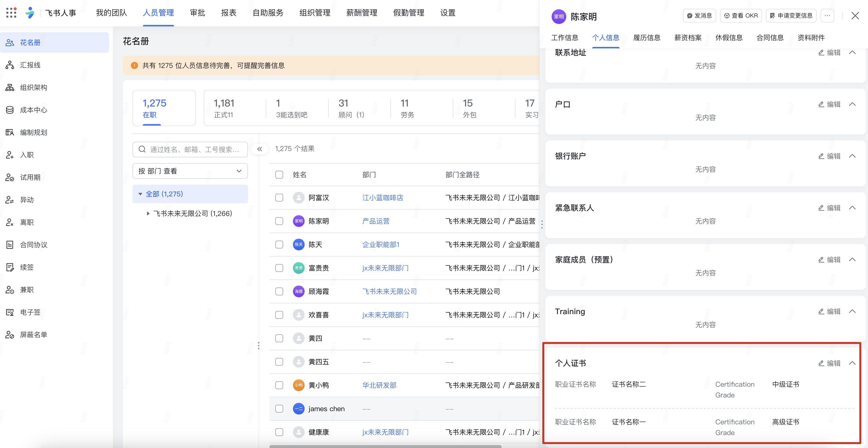Check the box for 陈家明 row
The width and height of the screenshot is (868, 448).
[x=279, y=221]
